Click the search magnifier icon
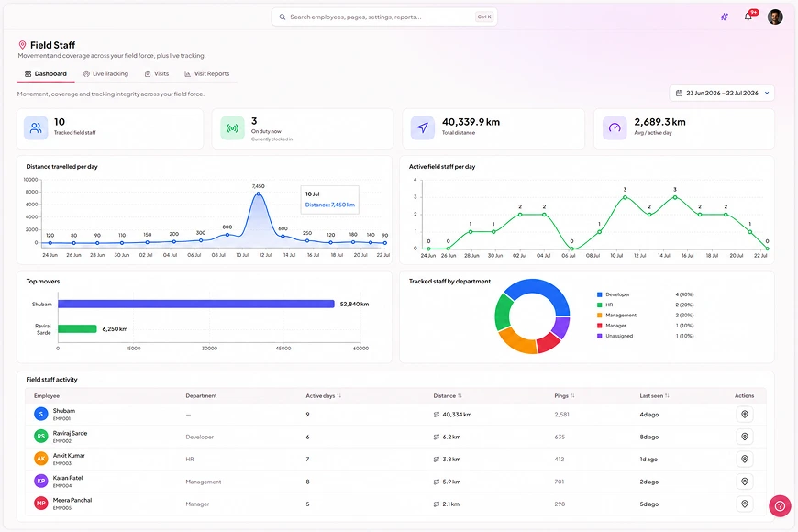The width and height of the screenshot is (798, 532). click(282, 17)
